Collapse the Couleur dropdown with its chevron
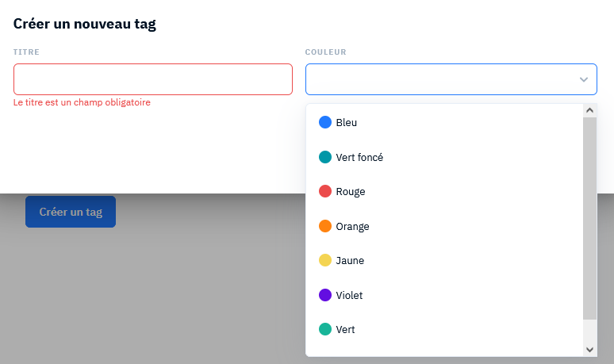614x364 pixels. click(x=583, y=79)
